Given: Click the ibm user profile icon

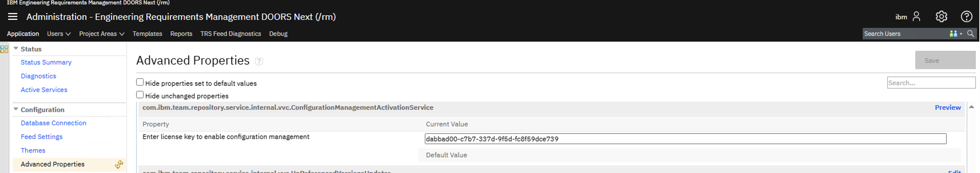Looking at the screenshot, I should point(916,16).
